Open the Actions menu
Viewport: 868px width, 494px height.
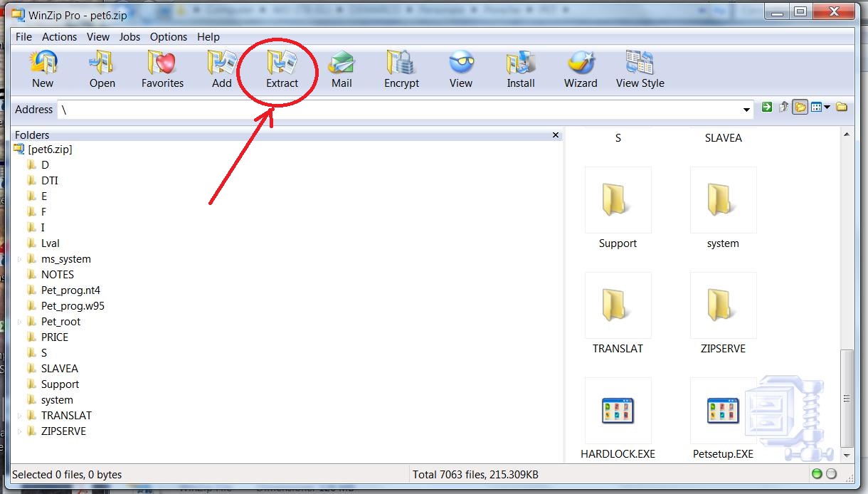(59, 37)
